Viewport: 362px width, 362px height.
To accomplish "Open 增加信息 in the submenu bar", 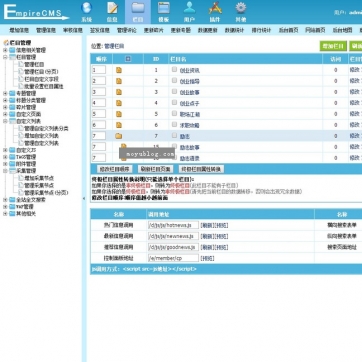I will [19, 30].
